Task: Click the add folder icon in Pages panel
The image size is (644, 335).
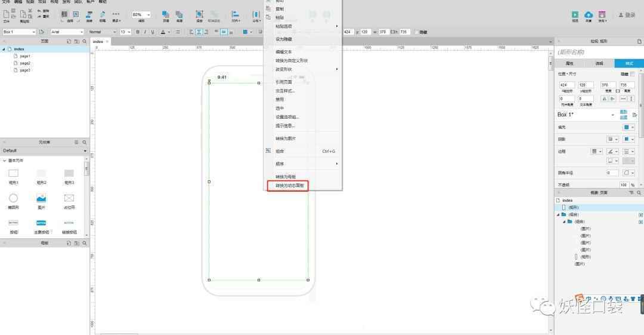Action: [x=77, y=41]
